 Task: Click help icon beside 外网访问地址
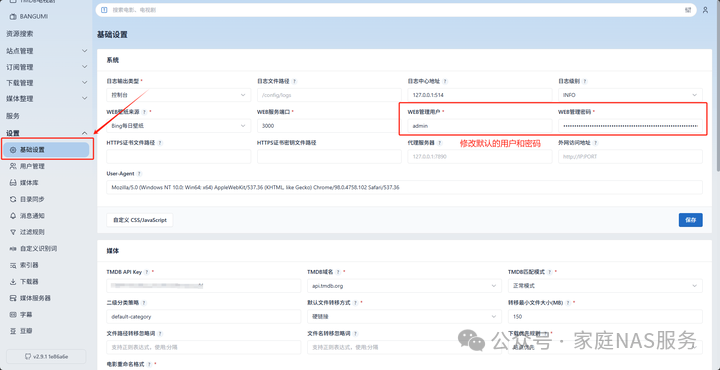tap(596, 143)
